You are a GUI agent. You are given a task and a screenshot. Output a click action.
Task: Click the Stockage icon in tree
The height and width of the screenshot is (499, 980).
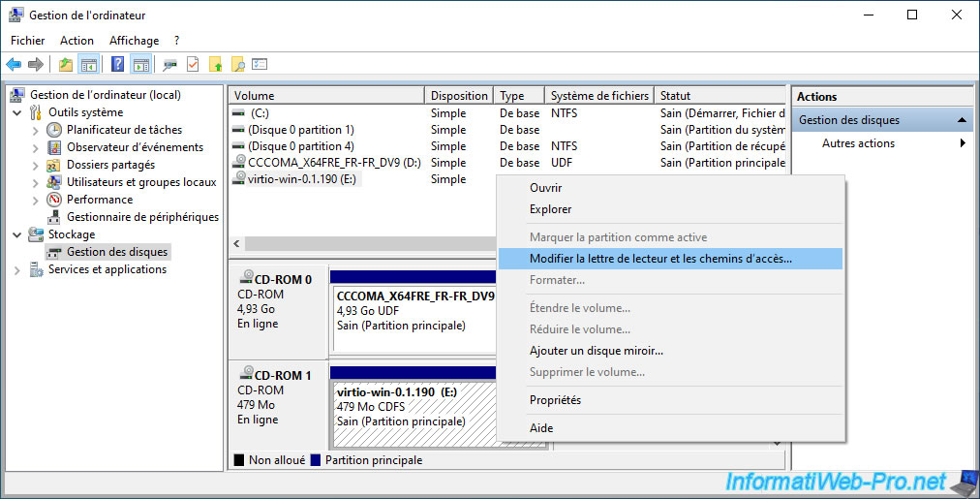[x=36, y=234]
